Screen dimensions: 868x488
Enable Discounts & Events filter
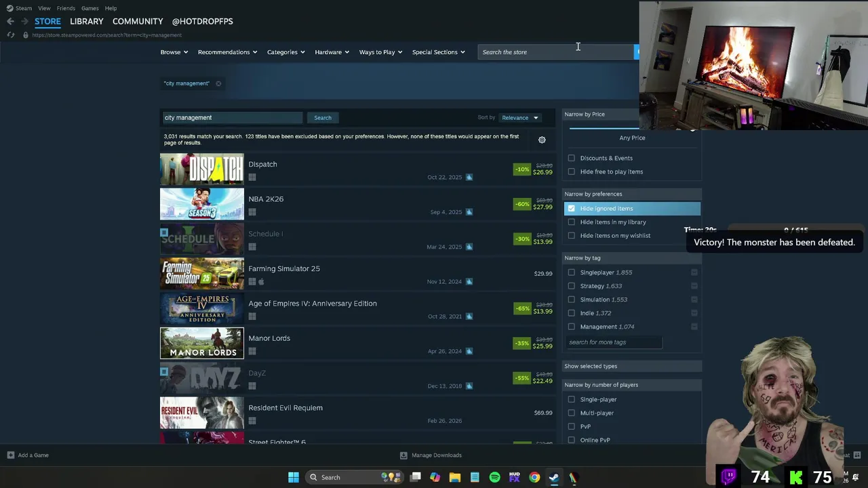click(571, 158)
